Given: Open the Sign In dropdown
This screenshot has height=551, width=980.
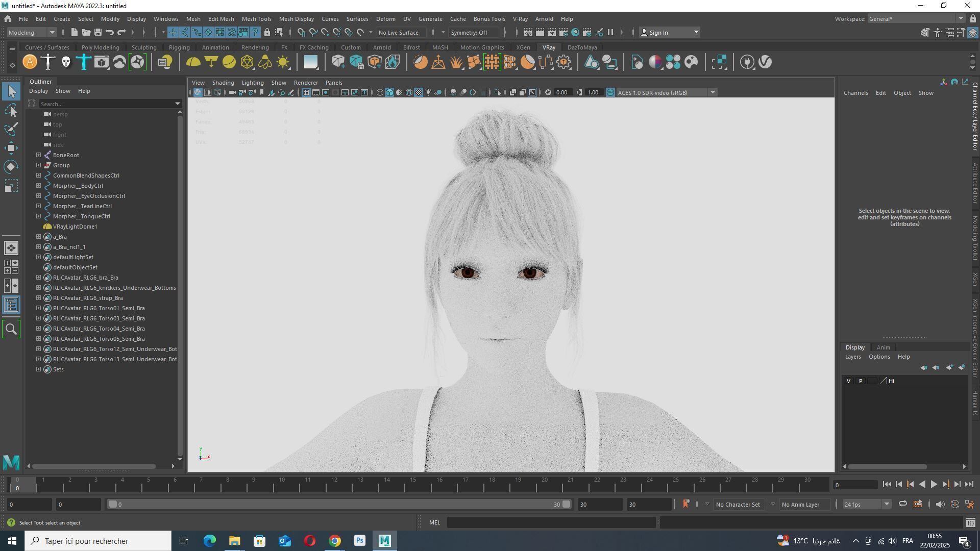Looking at the screenshot, I should pyautogui.click(x=669, y=32).
